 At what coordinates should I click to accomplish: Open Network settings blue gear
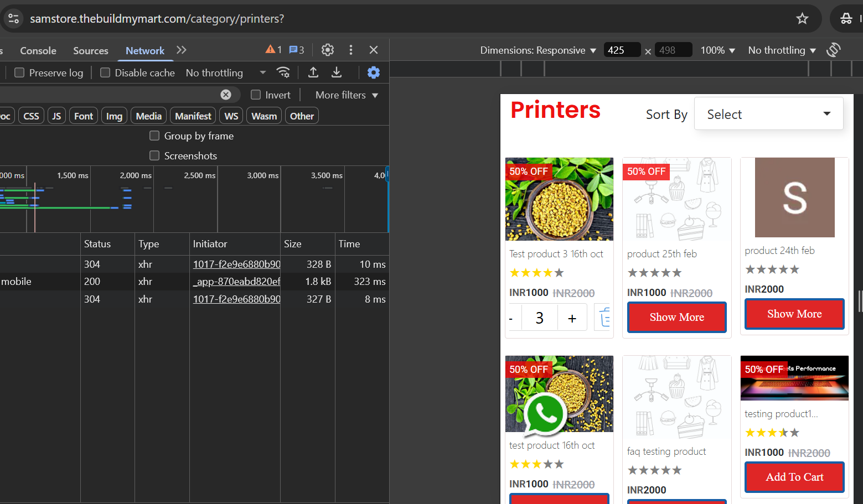click(x=374, y=72)
